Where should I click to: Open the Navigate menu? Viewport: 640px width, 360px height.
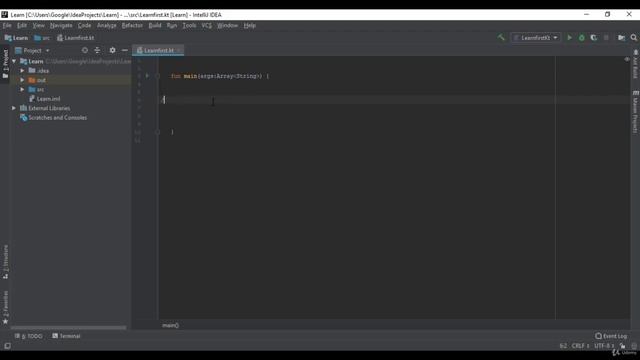tap(61, 25)
